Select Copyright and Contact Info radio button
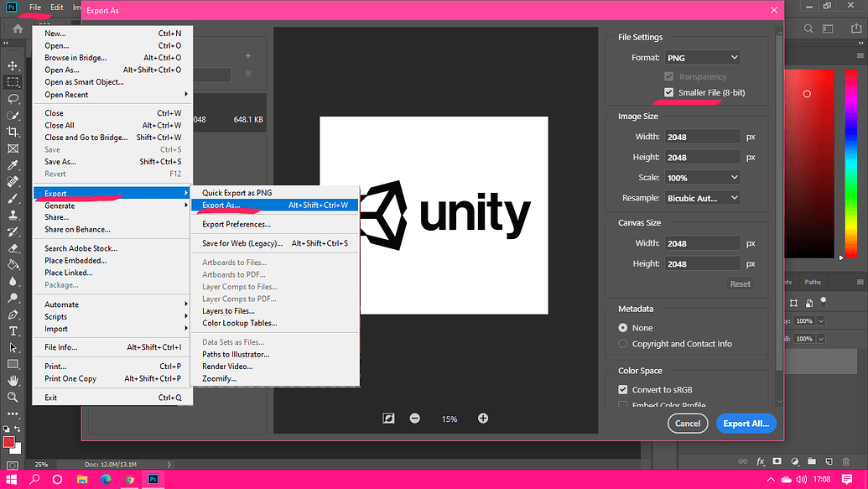 tap(622, 343)
